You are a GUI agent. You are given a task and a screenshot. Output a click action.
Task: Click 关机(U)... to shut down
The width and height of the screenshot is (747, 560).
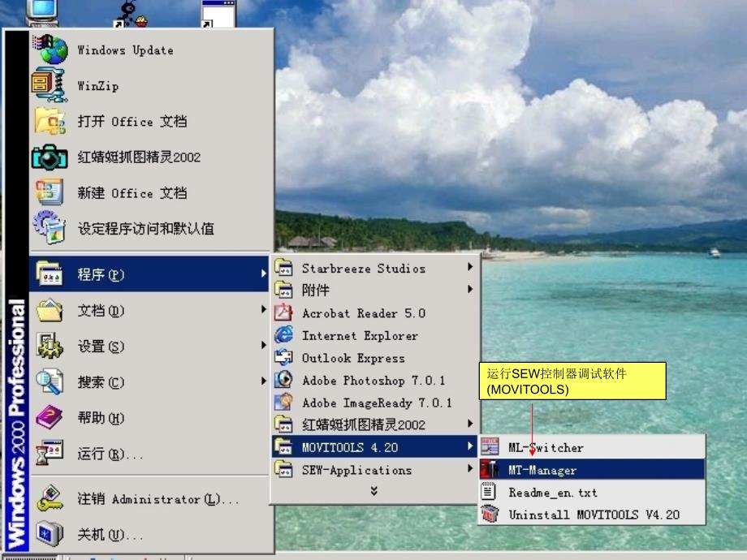[x=110, y=535]
